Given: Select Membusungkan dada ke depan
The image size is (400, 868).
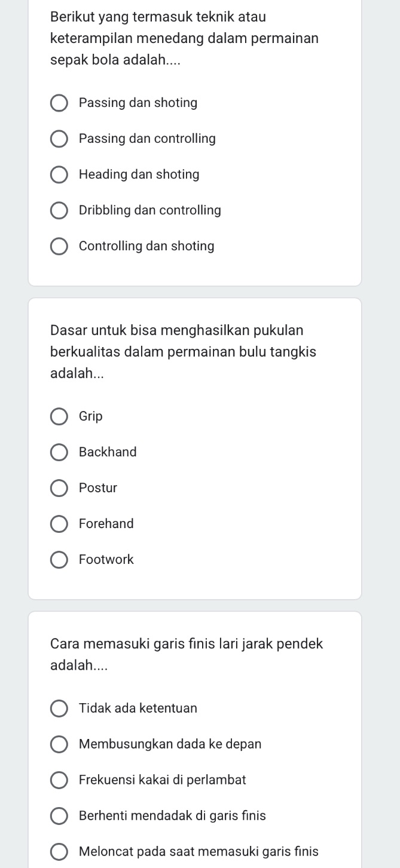Looking at the screenshot, I should (x=59, y=744).
